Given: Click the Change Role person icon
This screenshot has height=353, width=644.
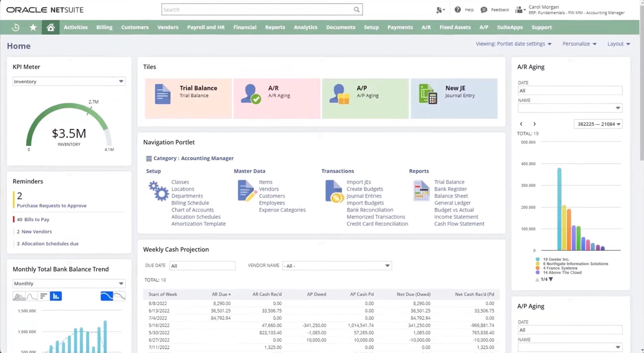Looking at the screenshot, I should [x=520, y=10].
